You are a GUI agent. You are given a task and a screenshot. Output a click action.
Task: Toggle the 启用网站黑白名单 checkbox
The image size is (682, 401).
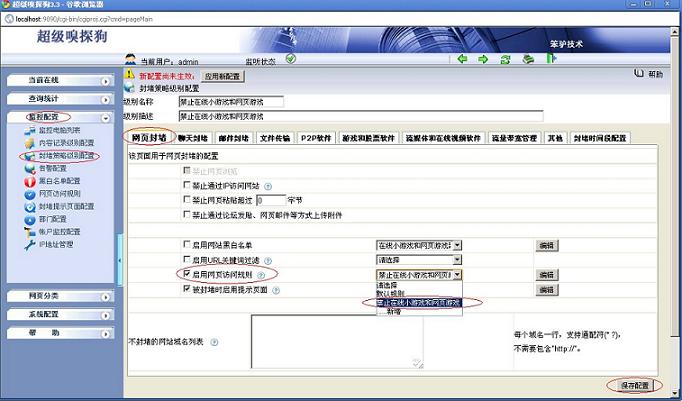[185, 244]
